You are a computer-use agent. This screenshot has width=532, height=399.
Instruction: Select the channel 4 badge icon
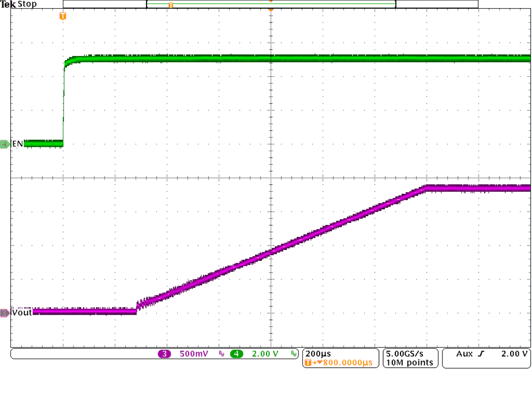[236, 353]
